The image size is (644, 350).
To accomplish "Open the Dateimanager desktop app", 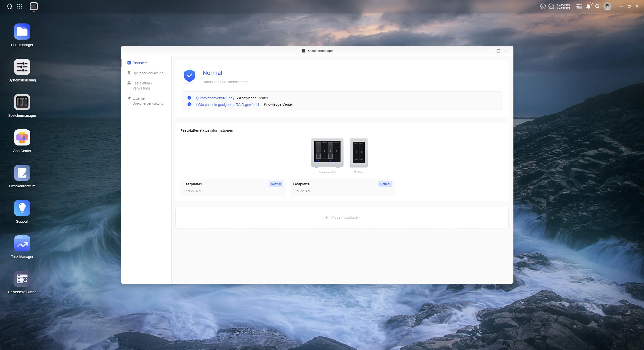I will 22,32.
